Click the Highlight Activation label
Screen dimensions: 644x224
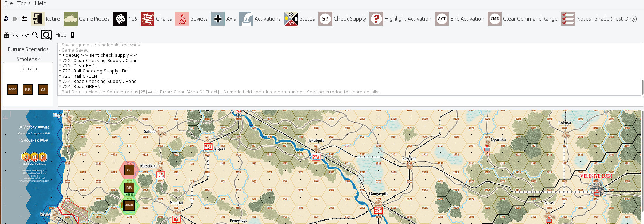[408, 19]
